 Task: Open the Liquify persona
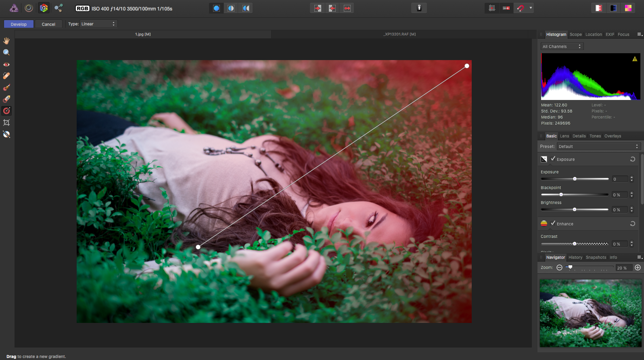click(29, 8)
